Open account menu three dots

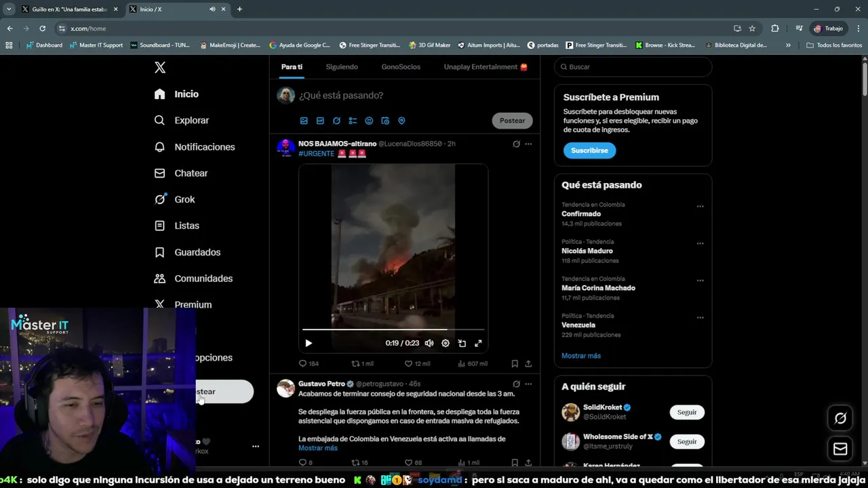click(x=256, y=446)
